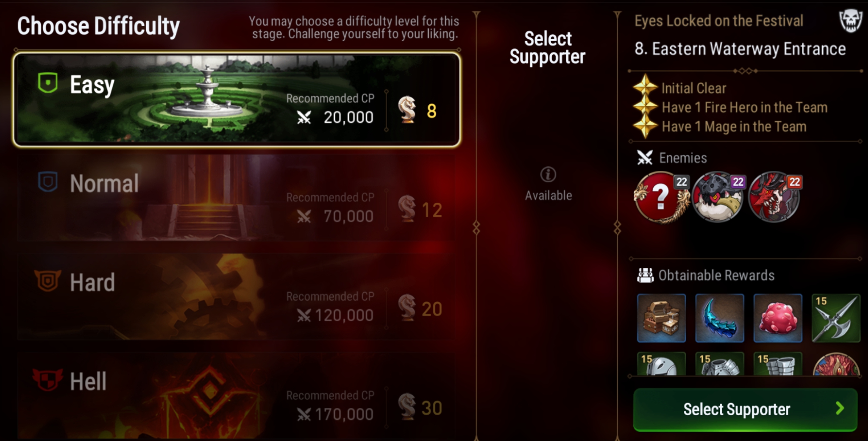Inspect the unknown question mark enemy
The width and height of the screenshot is (868, 441).
tap(661, 197)
